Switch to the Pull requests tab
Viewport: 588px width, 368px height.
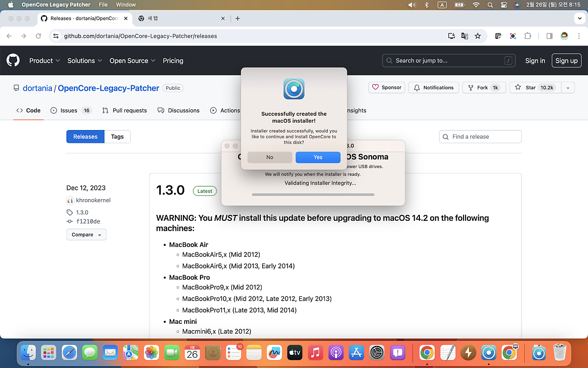pyautogui.click(x=124, y=110)
